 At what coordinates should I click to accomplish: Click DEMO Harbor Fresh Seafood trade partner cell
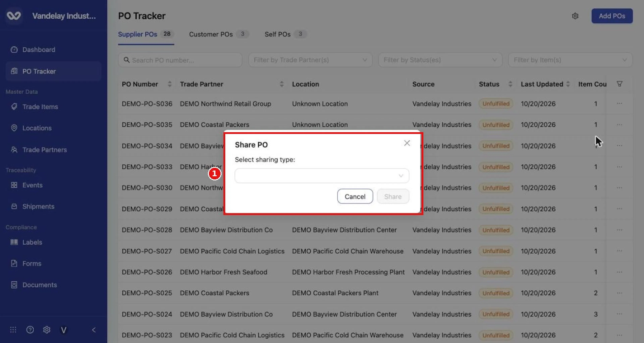point(224,272)
